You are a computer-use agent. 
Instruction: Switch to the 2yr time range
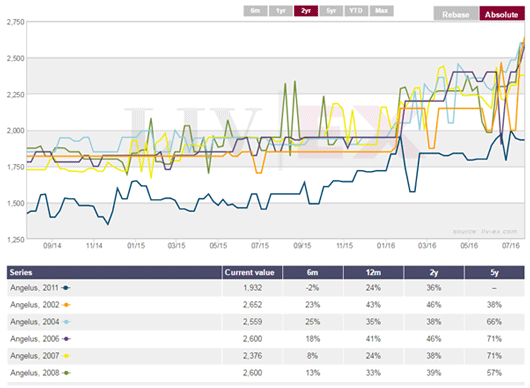pos(306,11)
